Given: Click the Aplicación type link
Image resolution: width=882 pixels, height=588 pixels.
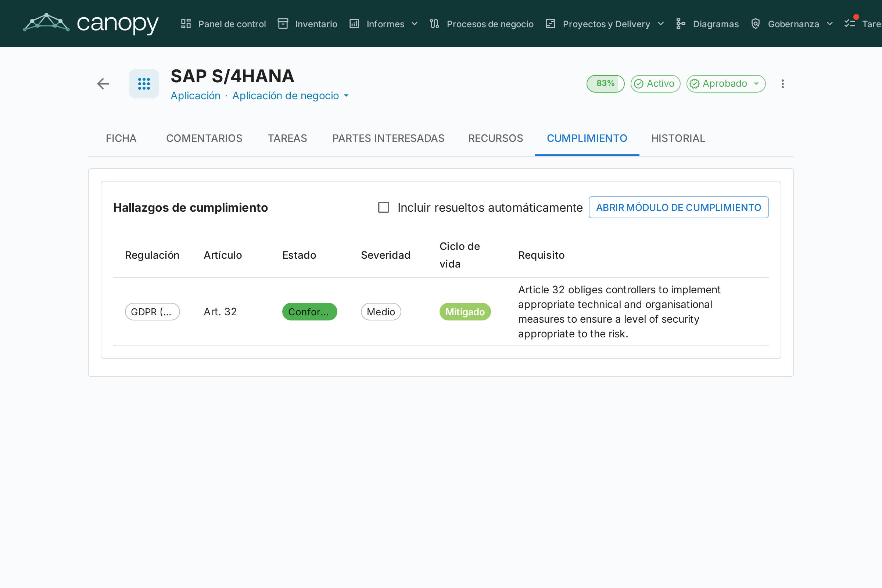Looking at the screenshot, I should [x=196, y=96].
